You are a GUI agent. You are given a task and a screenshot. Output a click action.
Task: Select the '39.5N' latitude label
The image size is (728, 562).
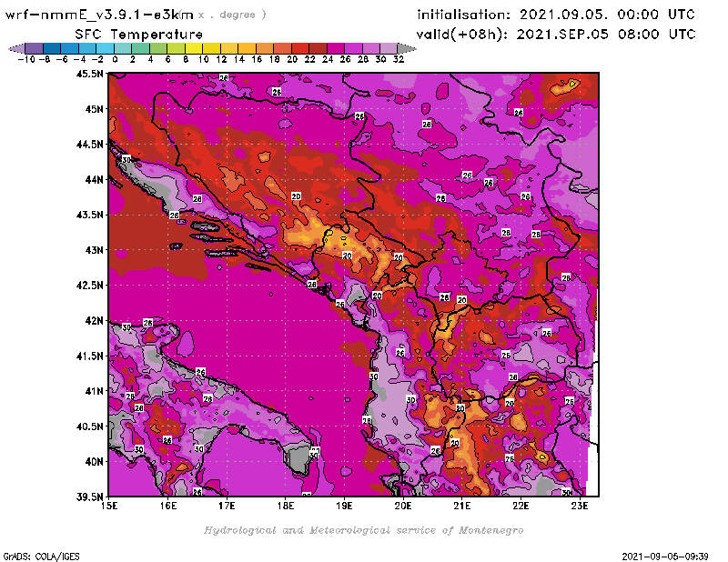(89, 497)
